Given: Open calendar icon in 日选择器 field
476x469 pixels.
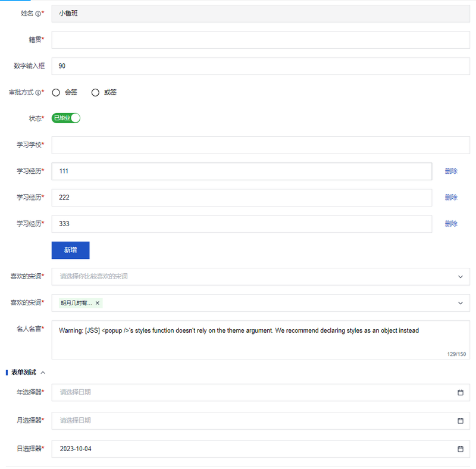Looking at the screenshot, I should coord(460,449).
